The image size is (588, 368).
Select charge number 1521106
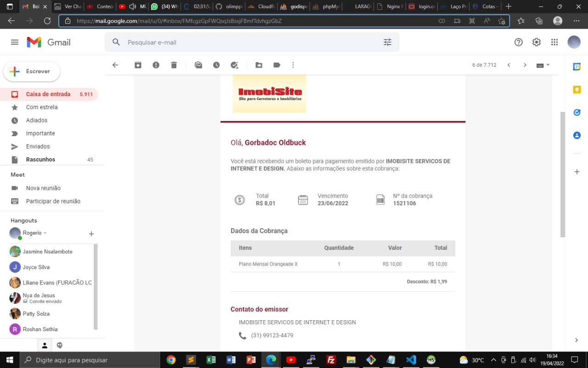click(x=405, y=203)
